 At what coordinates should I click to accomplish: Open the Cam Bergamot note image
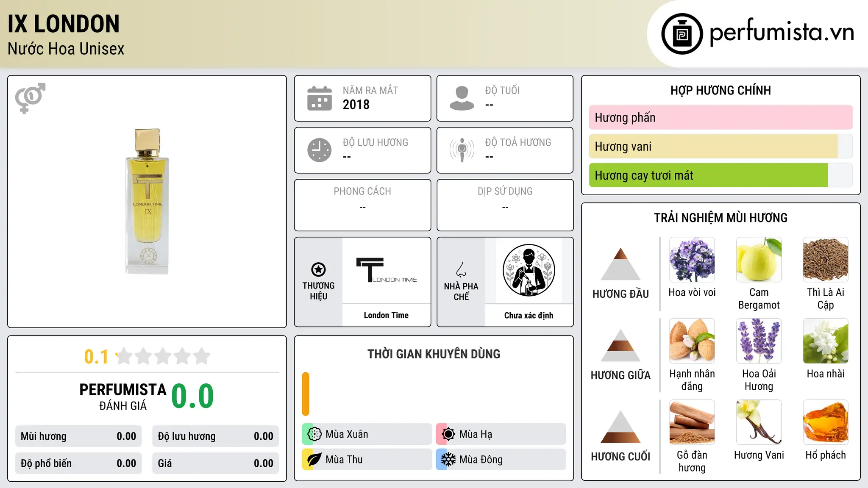coord(759,260)
